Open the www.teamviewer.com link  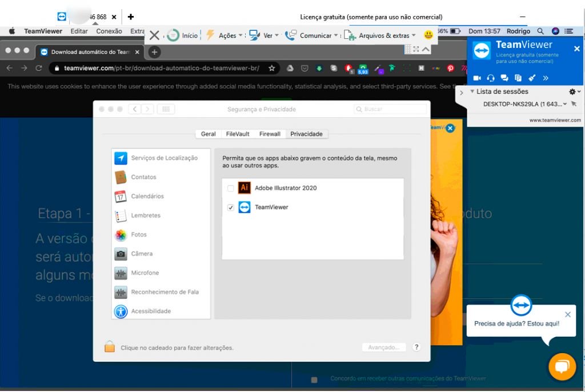555,120
